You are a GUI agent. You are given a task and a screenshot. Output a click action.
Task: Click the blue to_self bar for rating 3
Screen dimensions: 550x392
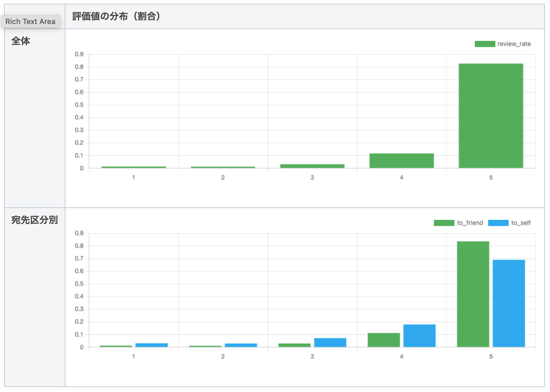pyautogui.click(x=330, y=343)
